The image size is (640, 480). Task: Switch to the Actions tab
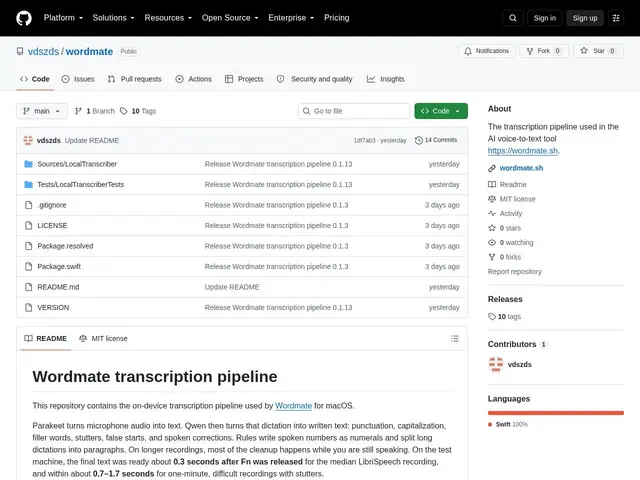coord(193,79)
